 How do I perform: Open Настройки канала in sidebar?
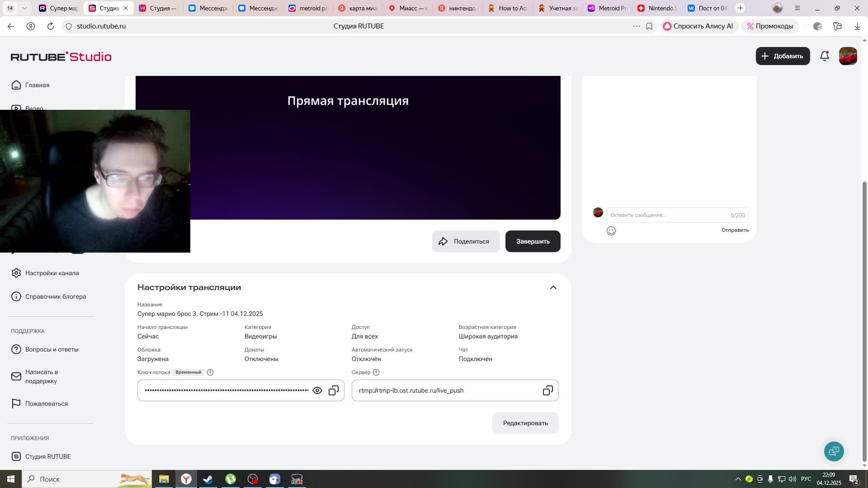point(52,273)
